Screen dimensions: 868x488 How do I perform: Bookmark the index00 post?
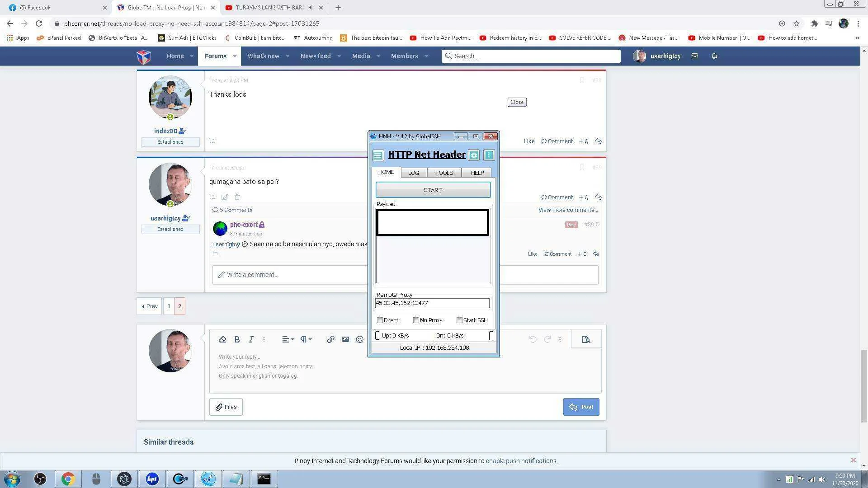582,80
